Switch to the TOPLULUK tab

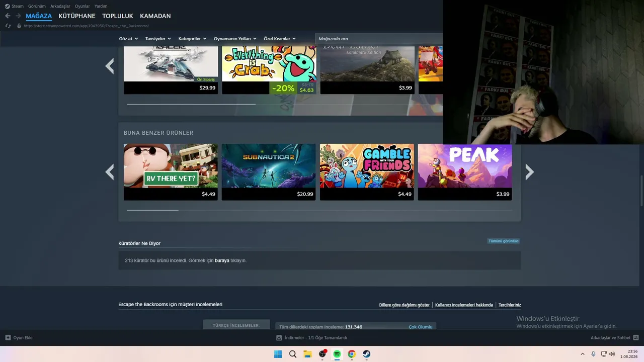pos(118,16)
